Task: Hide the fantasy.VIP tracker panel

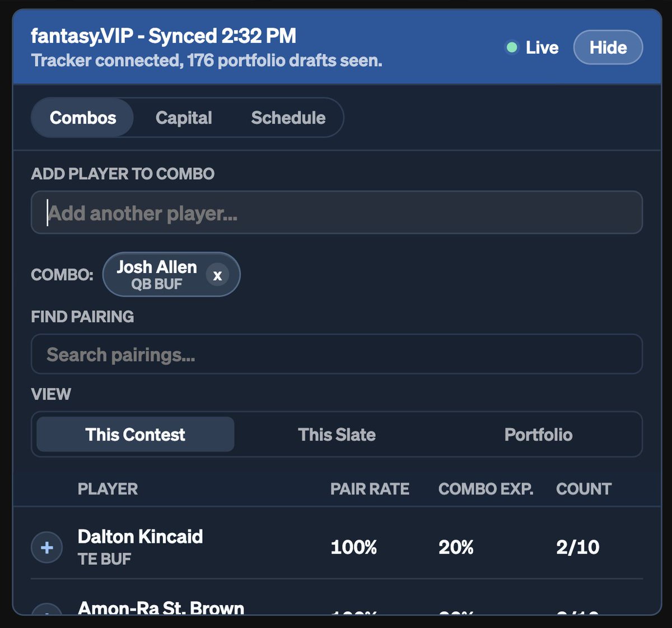Action: [608, 48]
